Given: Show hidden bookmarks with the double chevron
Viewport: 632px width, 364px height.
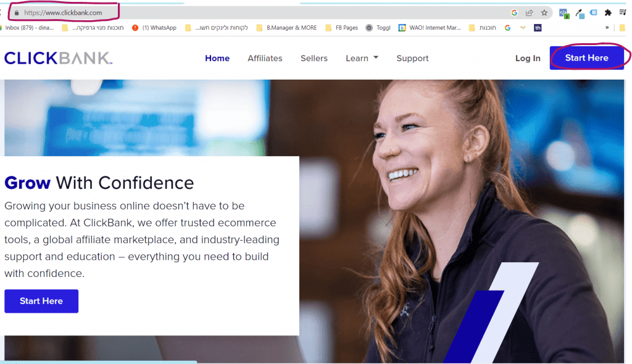Looking at the screenshot, I should (x=607, y=28).
